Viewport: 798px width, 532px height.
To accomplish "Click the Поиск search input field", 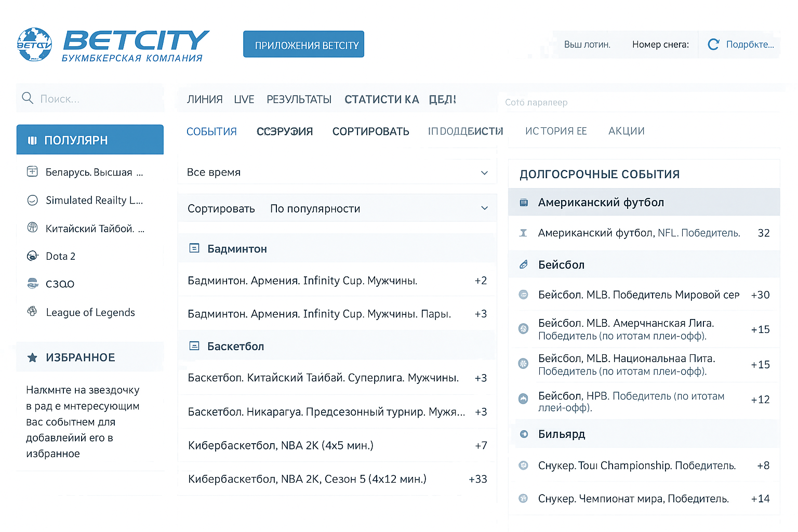I will [99, 99].
